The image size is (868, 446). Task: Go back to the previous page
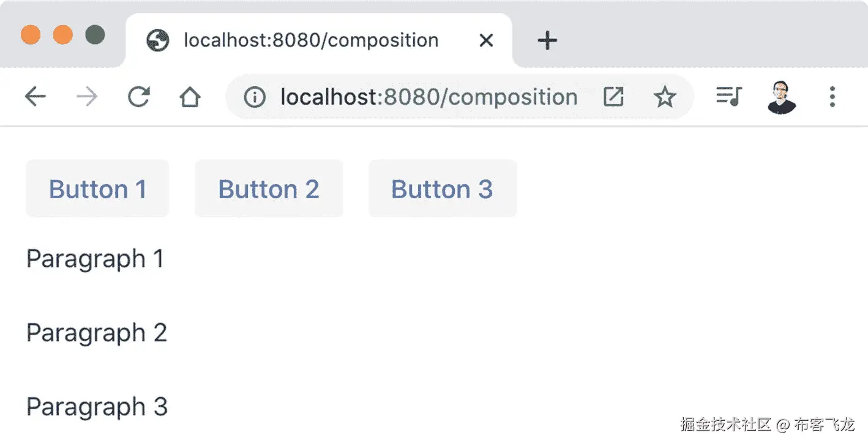coord(36,97)
